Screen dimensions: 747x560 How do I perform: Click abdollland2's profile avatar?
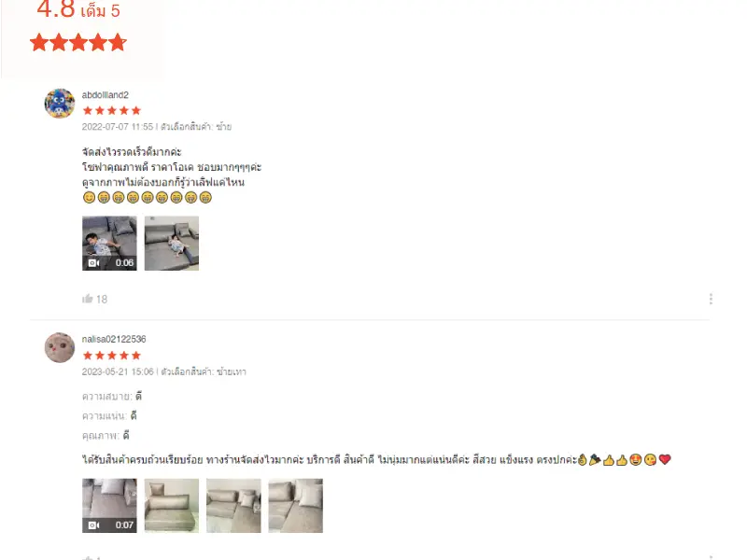60,104
